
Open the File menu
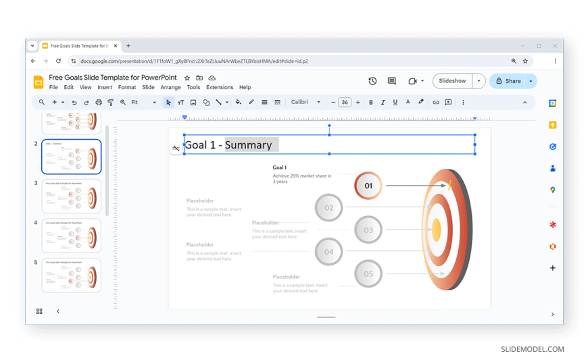coord(53,87)
